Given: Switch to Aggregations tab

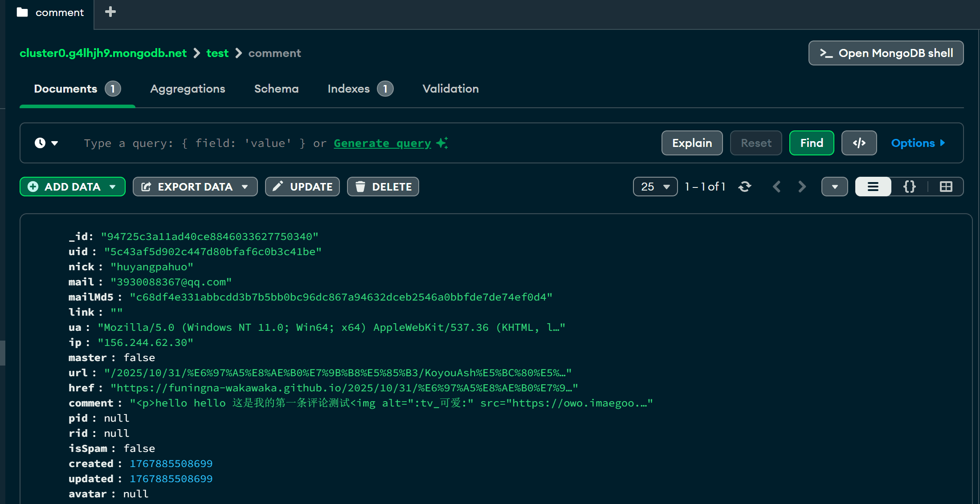Looking at the screenshot, I should 188,89.
